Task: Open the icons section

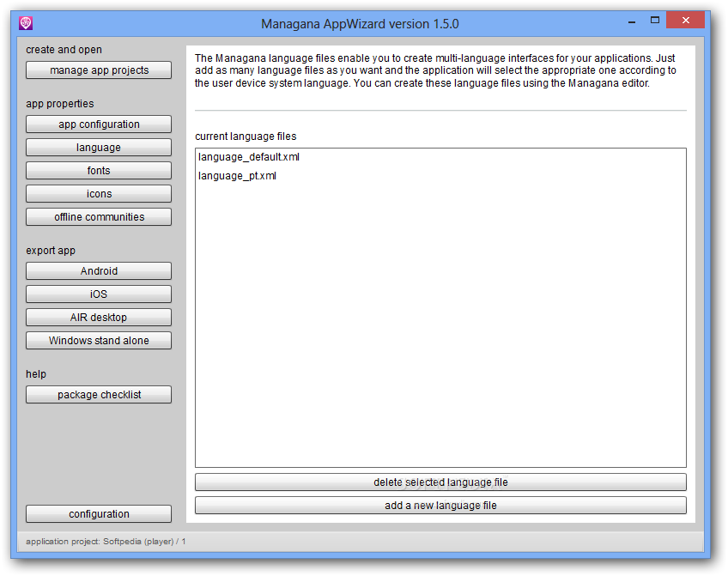Action: [99, 194]
